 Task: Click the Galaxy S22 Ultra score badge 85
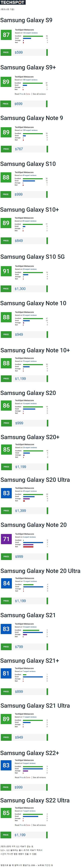coord(6,813)
